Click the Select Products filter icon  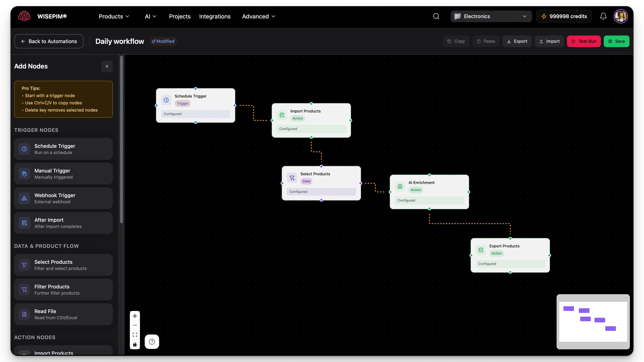(x=24, y=265)
